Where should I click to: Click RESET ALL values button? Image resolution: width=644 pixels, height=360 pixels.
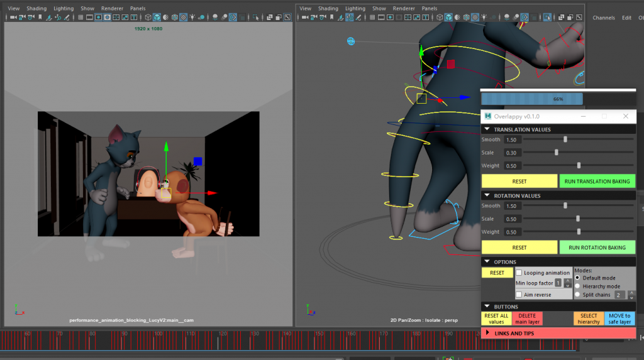click(496, 319)
